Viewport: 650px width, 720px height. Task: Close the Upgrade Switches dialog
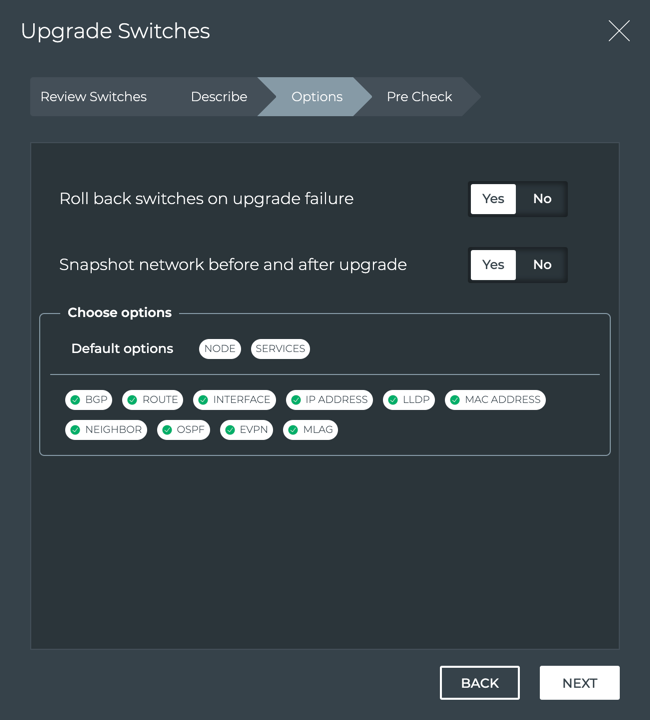tap(619, 31)
